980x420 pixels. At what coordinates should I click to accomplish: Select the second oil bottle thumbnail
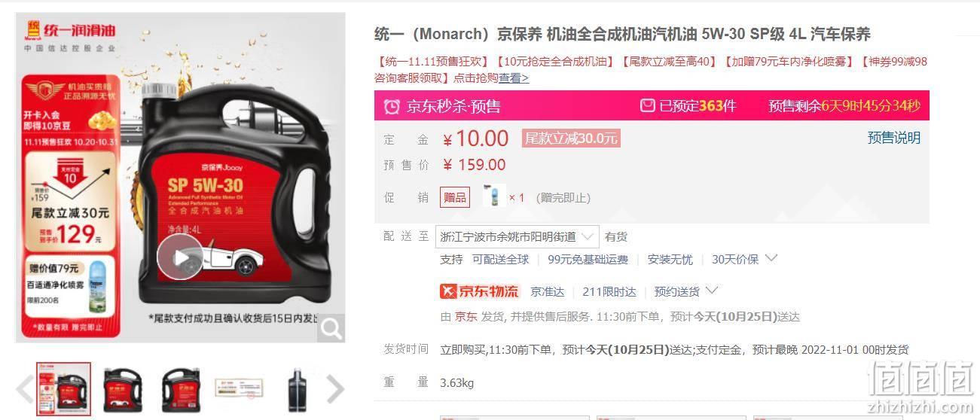122,390
